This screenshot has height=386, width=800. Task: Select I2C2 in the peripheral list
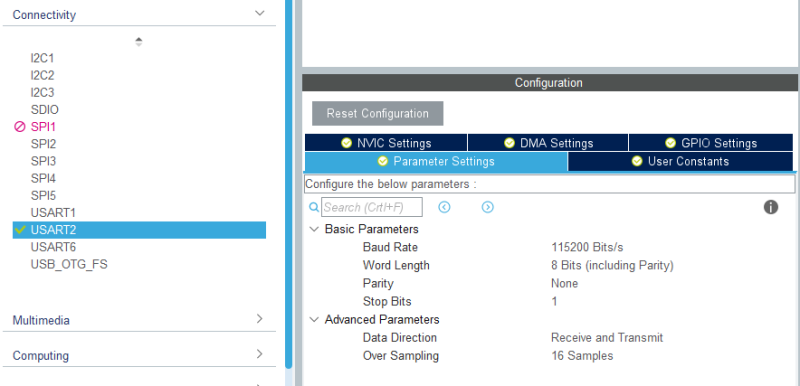click(42, 75)
